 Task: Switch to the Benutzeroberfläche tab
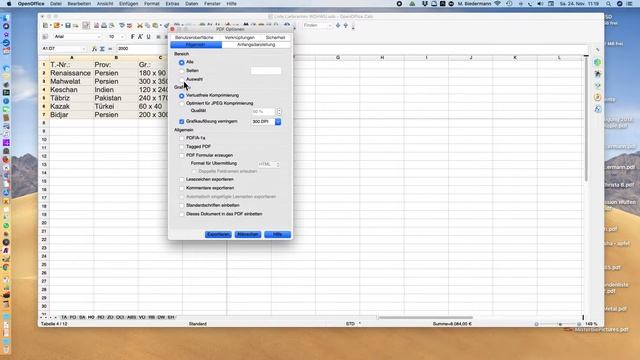(194, 38)
